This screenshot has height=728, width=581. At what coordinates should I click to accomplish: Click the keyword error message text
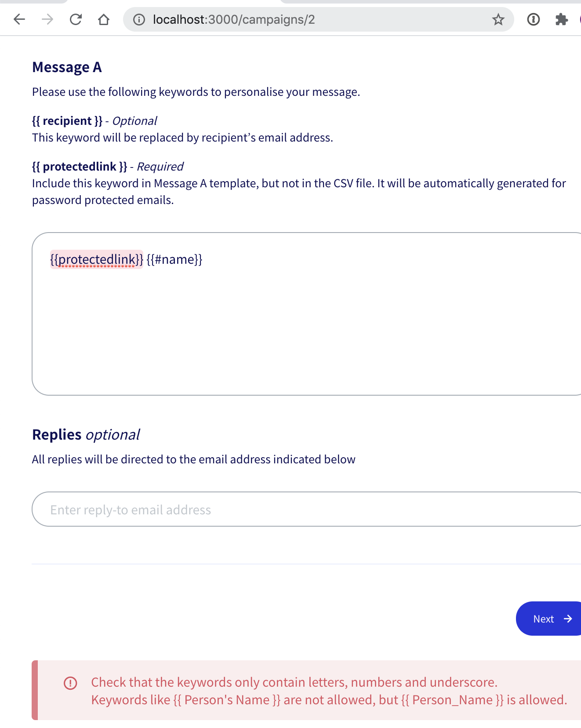pos(294,682)
